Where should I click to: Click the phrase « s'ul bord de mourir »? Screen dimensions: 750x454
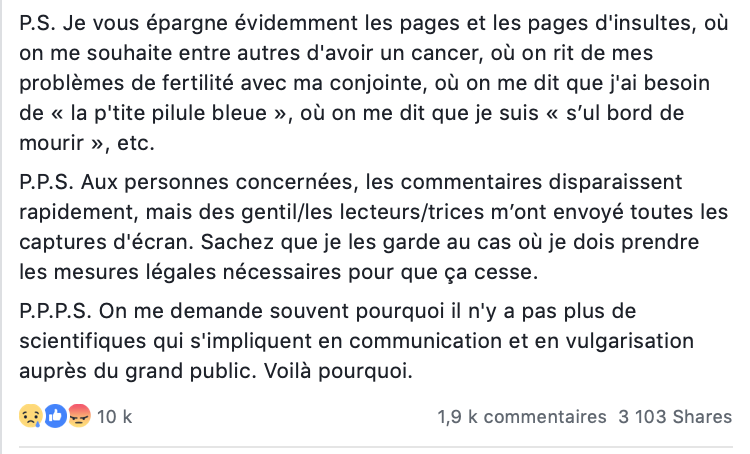(x=352, y=128)
